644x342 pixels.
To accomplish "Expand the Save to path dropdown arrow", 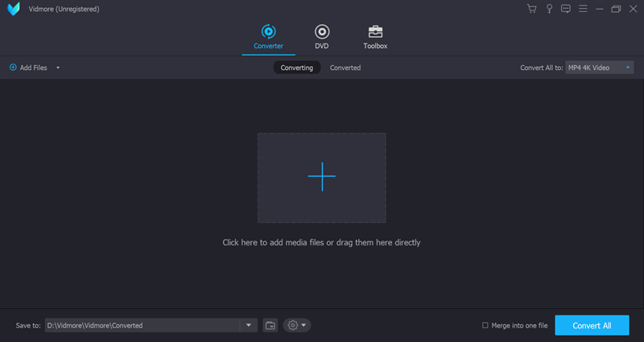I will [249, 325].
